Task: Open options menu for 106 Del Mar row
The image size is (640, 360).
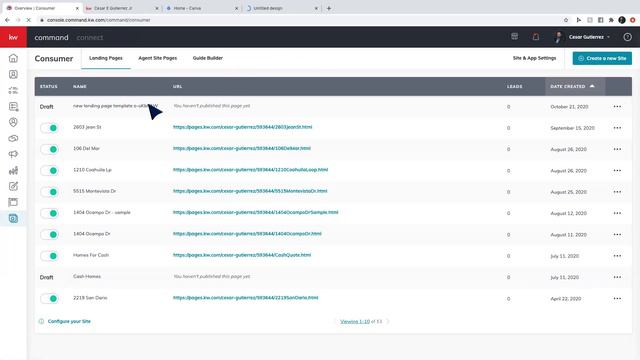Action: pos(617,149)
